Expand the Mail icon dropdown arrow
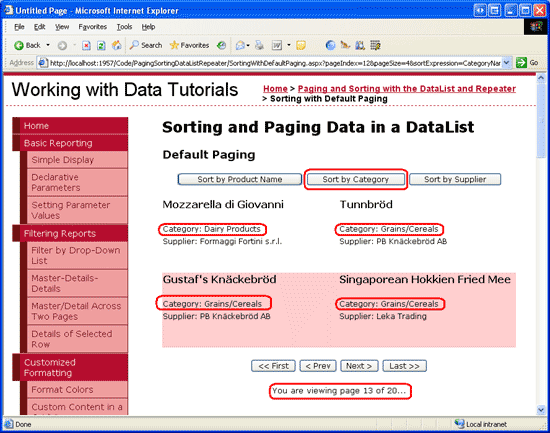Image resolution: width=550 pixels, height=433 pixels. pos(248,45)
